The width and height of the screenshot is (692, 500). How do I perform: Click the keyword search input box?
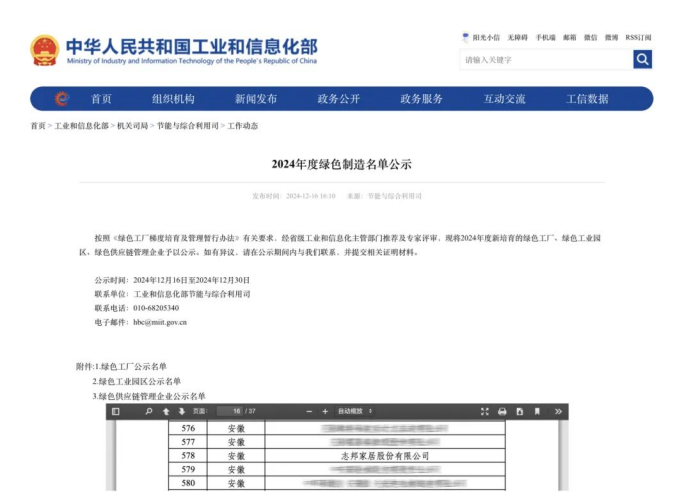(x=546, y=60)
